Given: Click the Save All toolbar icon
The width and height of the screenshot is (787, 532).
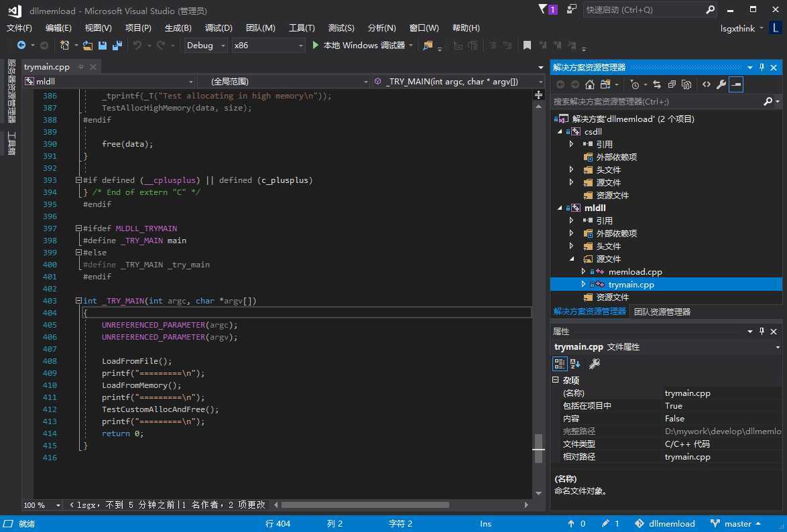Looking at the screenshot, I should tap(117, 45).
